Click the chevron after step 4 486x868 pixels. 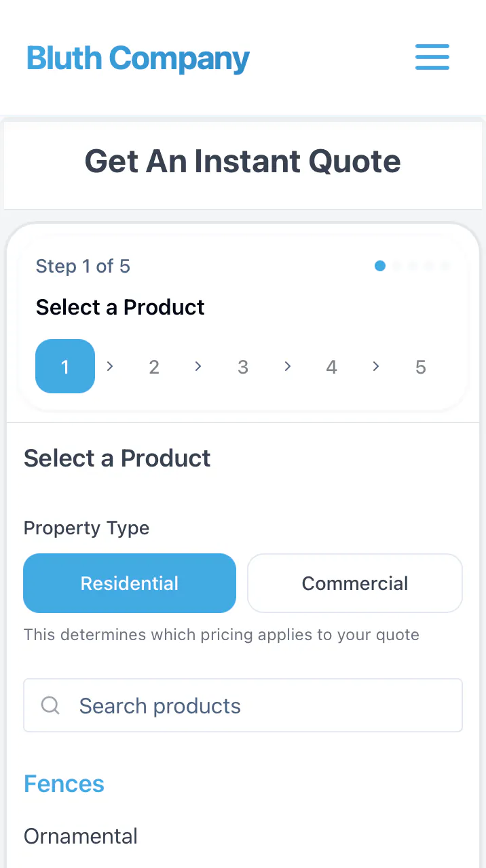click(x=376, y=366)
